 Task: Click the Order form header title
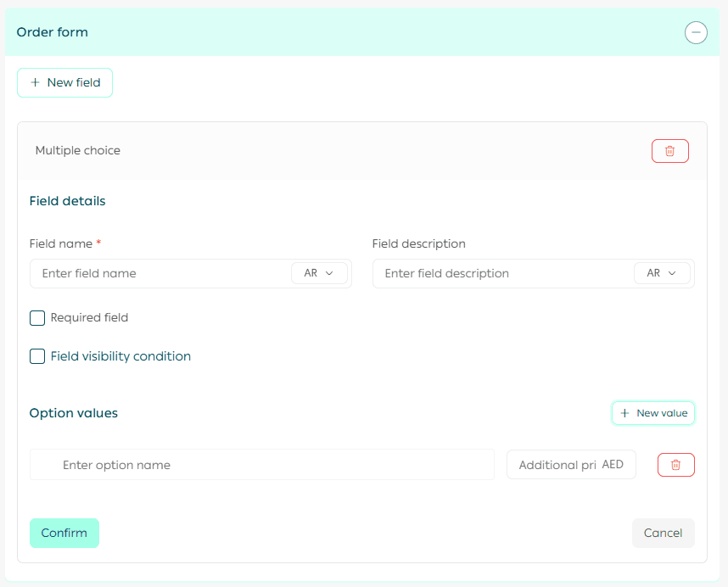53,32
